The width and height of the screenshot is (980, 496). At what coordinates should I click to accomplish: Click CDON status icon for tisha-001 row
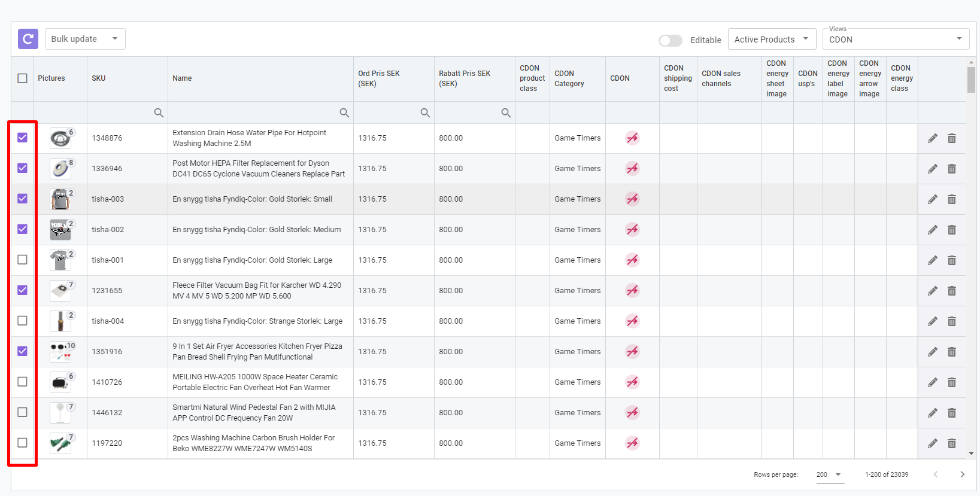tap(632, 260)
